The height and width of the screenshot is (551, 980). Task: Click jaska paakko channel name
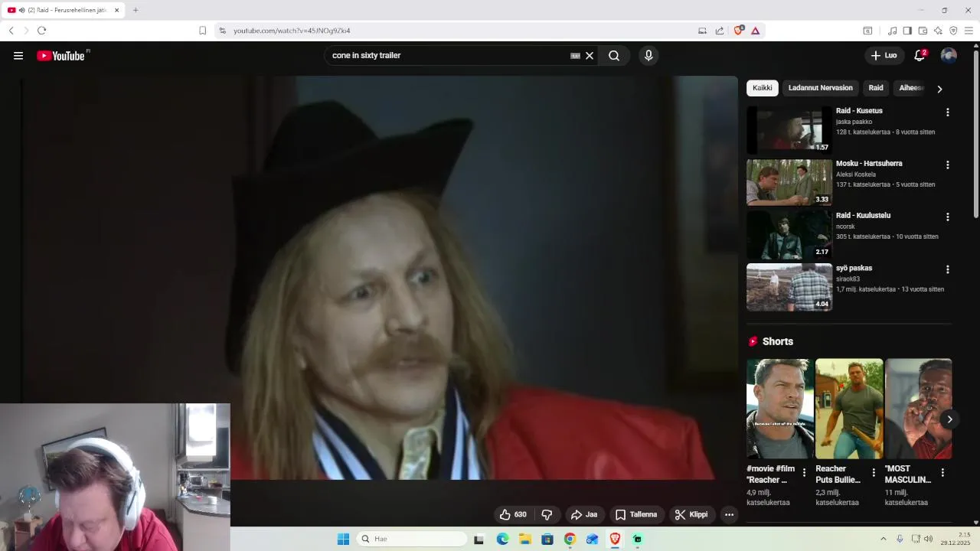tap(854, 122)
